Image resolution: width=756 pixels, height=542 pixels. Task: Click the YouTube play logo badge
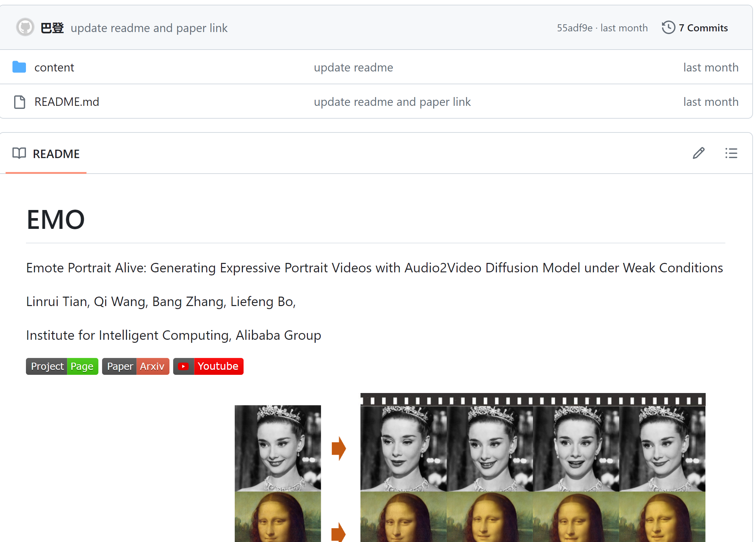pyautogui.click(x=183, y=366)
